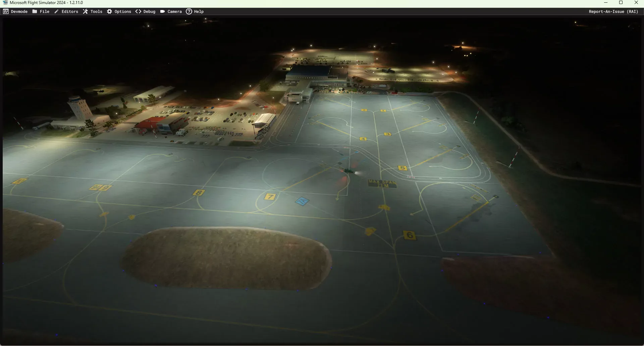Click the wrench icon for Tools
This screenshot has height=346, width=644.
[86, 11]
